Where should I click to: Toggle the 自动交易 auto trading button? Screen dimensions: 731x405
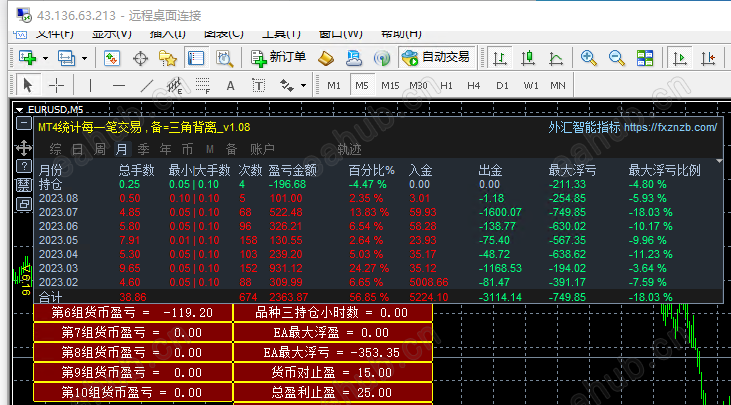click(437, 58)
